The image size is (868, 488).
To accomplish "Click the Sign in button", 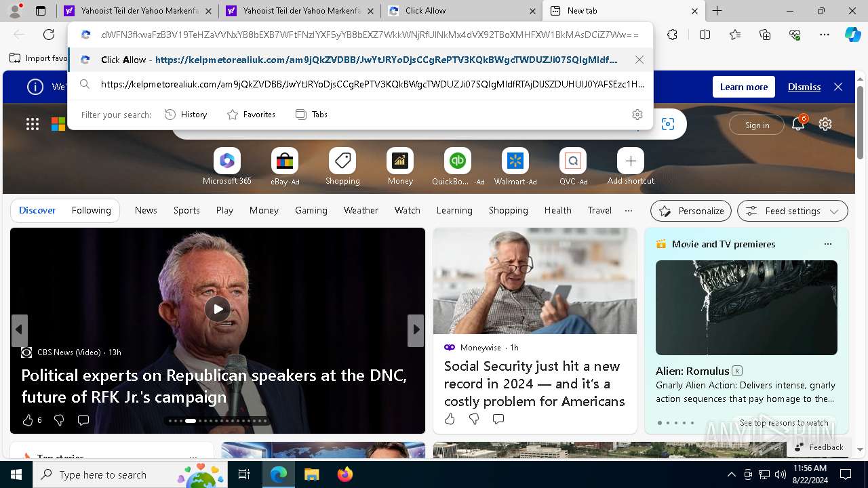I will [757, 125].
